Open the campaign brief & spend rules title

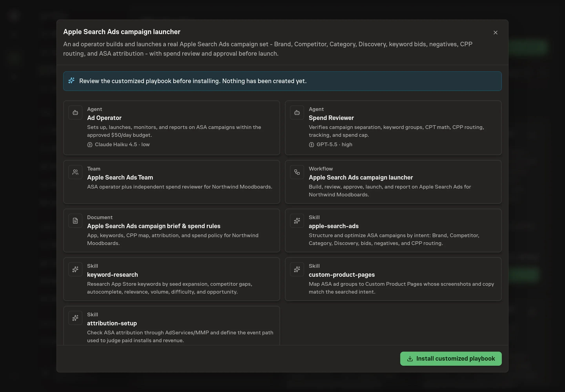154,226
